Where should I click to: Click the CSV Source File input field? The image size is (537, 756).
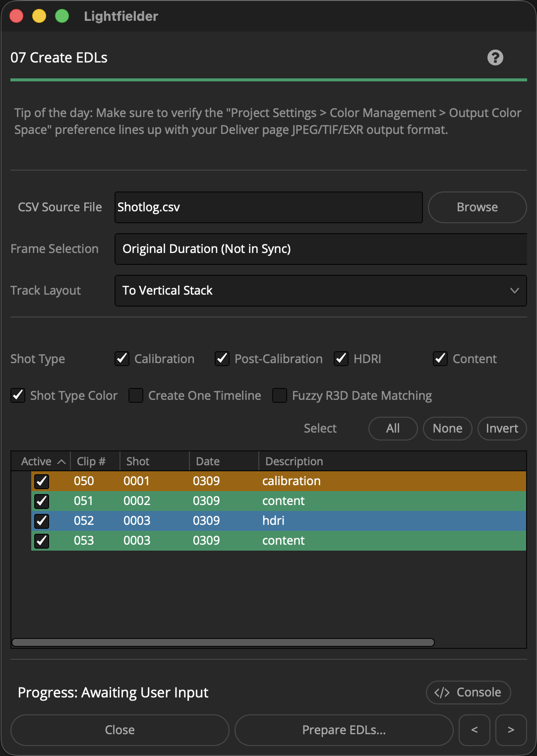pyautogui.click(x=269, y=207)
